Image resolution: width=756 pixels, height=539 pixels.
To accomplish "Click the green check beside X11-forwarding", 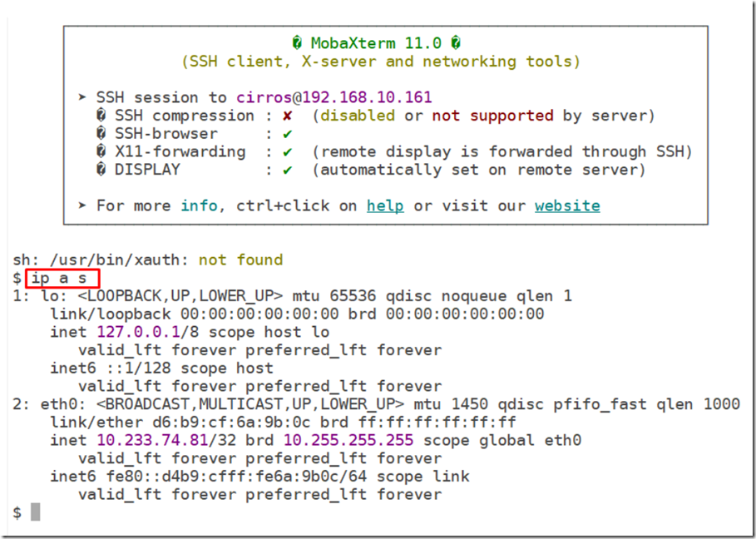I will (288, 152).
